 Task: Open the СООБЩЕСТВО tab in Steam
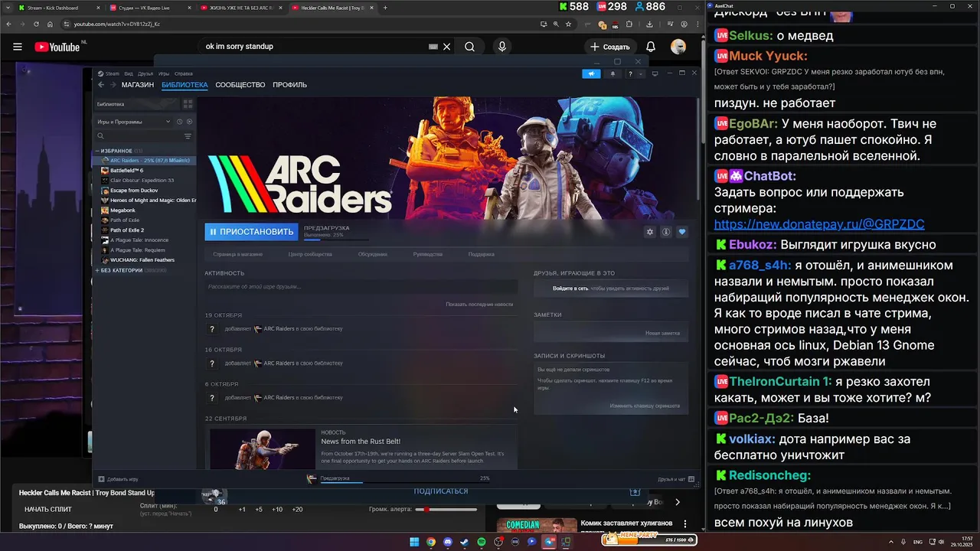click(240, 85)
